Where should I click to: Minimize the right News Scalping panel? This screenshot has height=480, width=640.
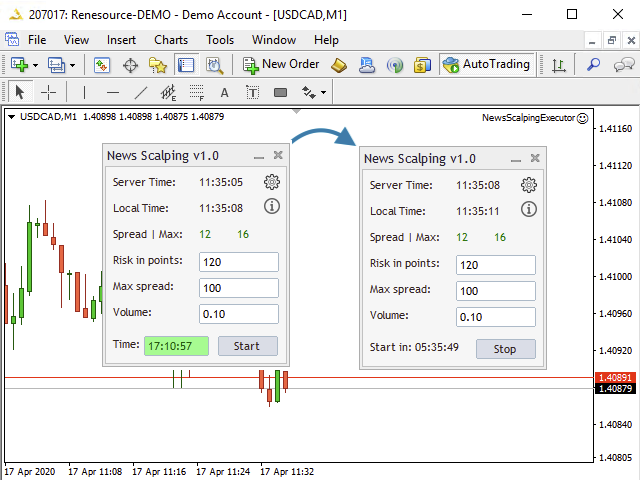pyautogui.click(x=516, y=160)
